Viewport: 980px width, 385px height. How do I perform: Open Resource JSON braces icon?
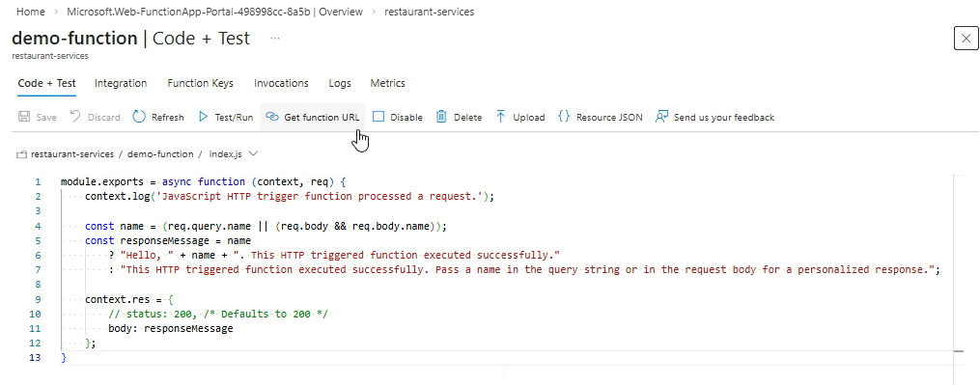pos(564,116)
